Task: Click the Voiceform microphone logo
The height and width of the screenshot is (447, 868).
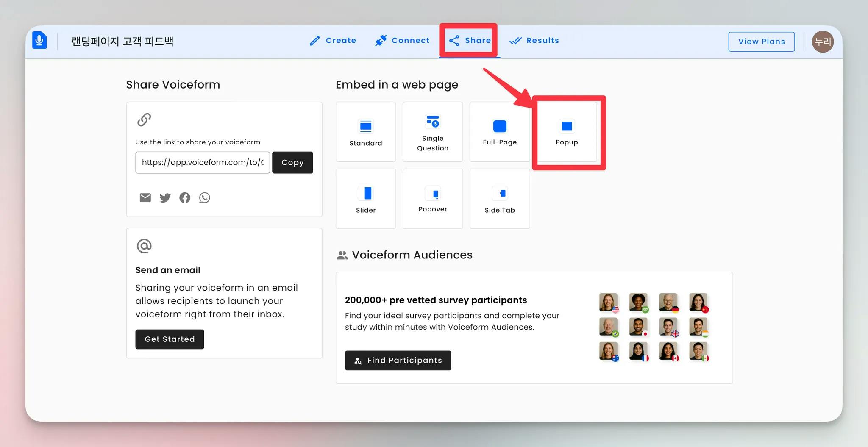Action: [x=39, y=41]
